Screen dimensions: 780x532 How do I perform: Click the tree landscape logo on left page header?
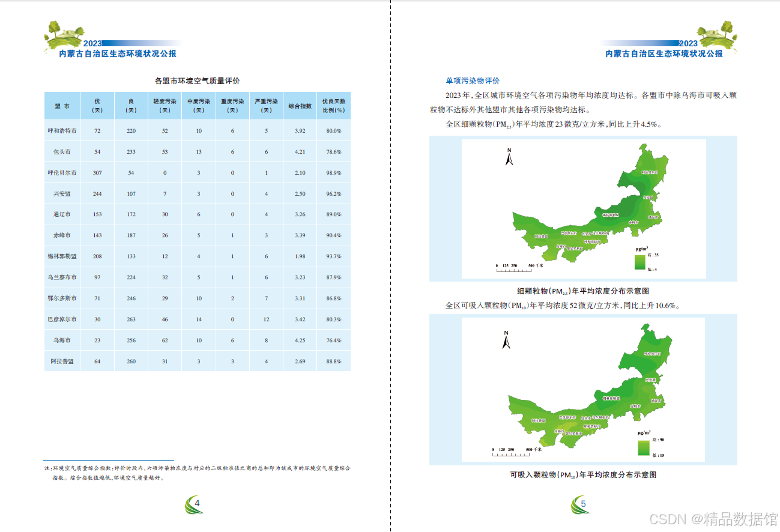click(64, 35)
